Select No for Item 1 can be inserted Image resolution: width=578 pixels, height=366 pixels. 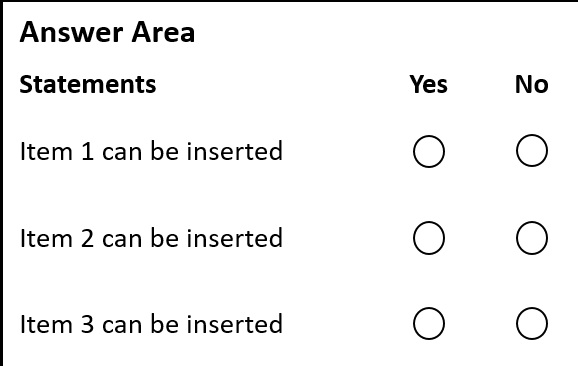pos(532,151)
